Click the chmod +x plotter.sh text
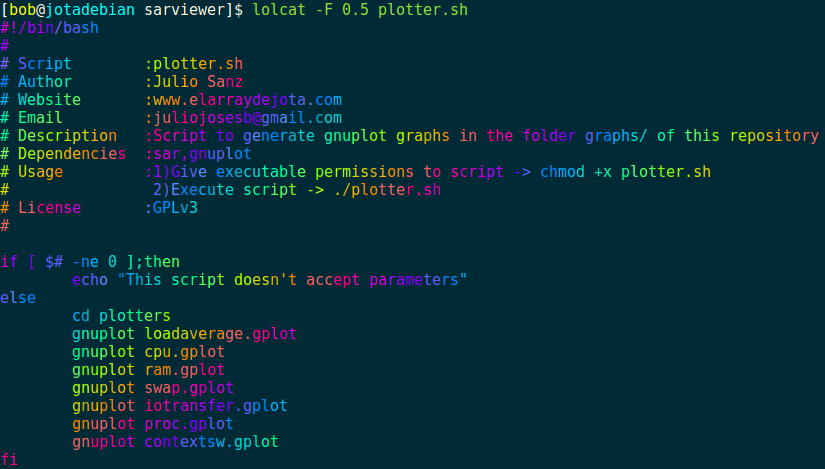 tap(626, 172)
